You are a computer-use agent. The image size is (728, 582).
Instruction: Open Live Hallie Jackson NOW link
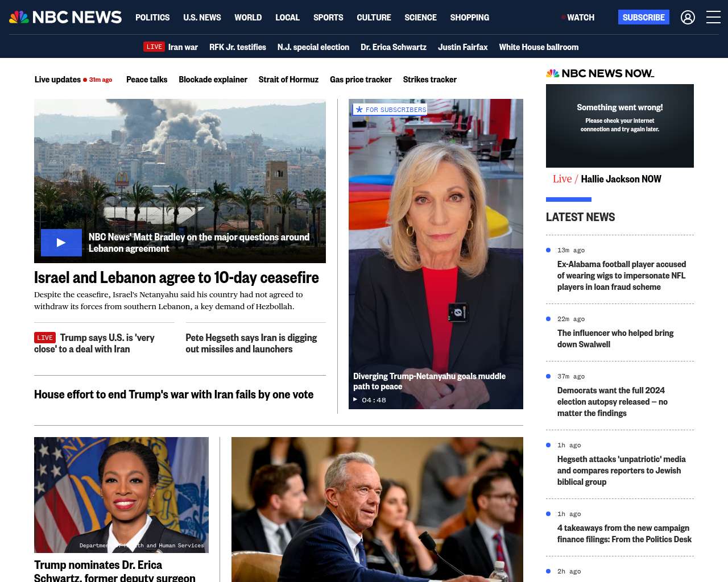607,179
